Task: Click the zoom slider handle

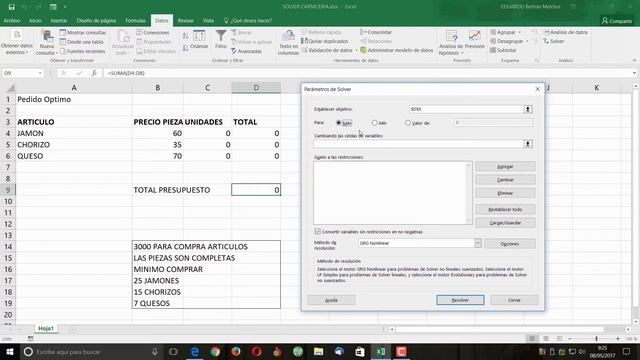Action: click(596, 338)
